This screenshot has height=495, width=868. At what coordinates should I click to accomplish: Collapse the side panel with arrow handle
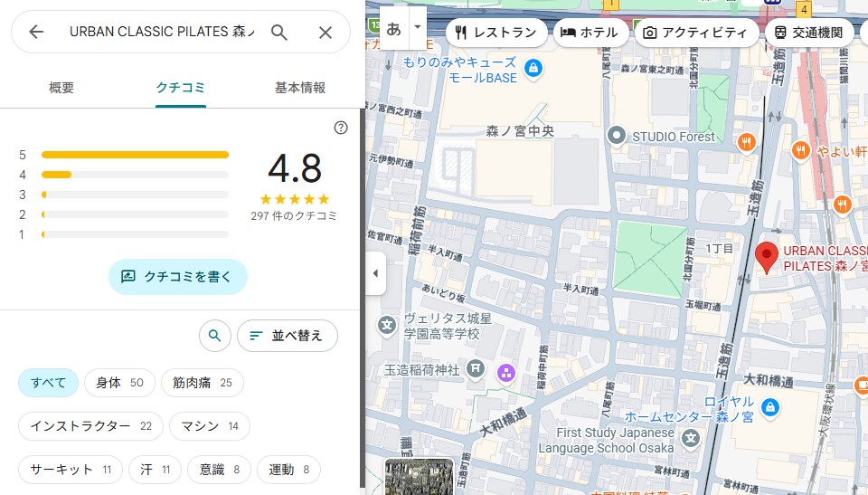(x=375, y=273)
